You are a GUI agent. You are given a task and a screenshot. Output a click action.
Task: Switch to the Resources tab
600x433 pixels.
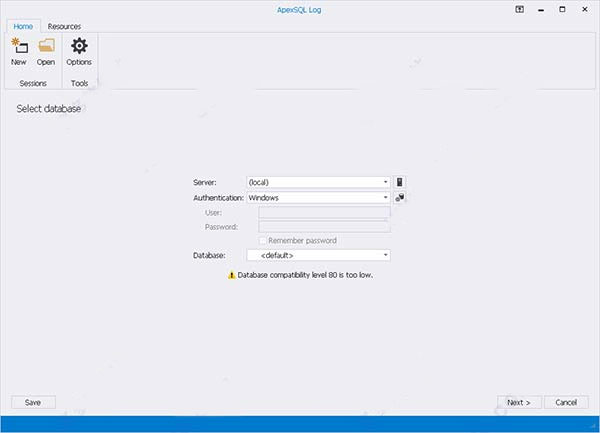pos(64,26)
